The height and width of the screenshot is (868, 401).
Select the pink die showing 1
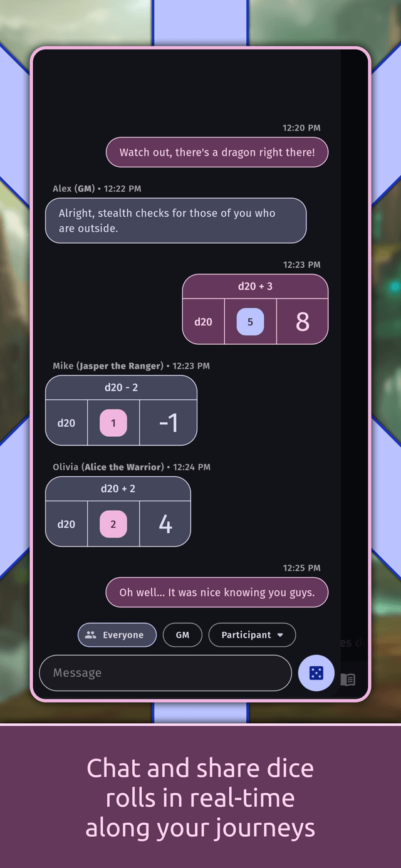(x=113, y=423)
